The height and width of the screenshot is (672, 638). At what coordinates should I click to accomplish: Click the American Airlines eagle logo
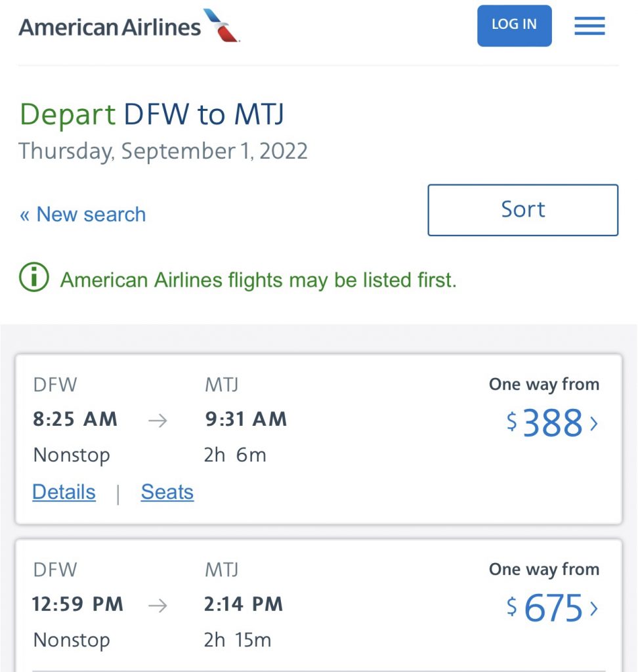221,26
